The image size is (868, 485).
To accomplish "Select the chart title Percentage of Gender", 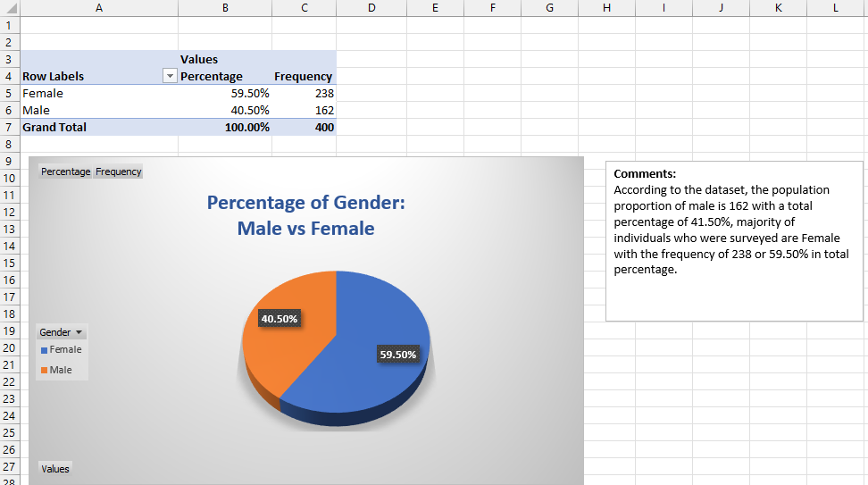I will pos(305,215).
